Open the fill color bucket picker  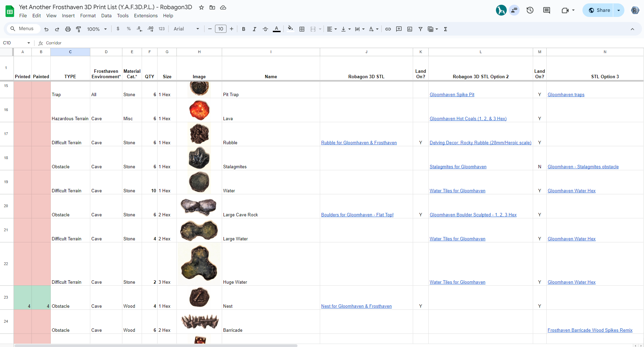tap(290, 29)
